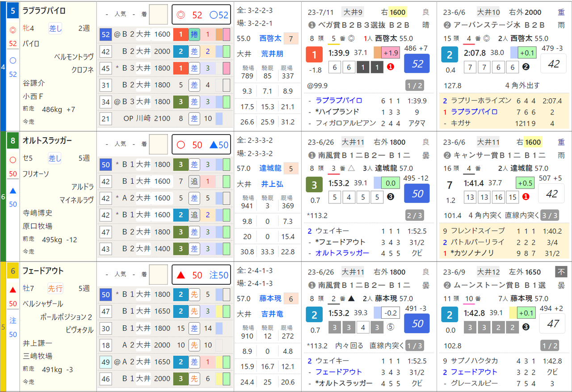Image resolution: width=572 pixels, height=392 pixels.
Task: Open the フレンドスイープ result entry
Action: (478, 231)
